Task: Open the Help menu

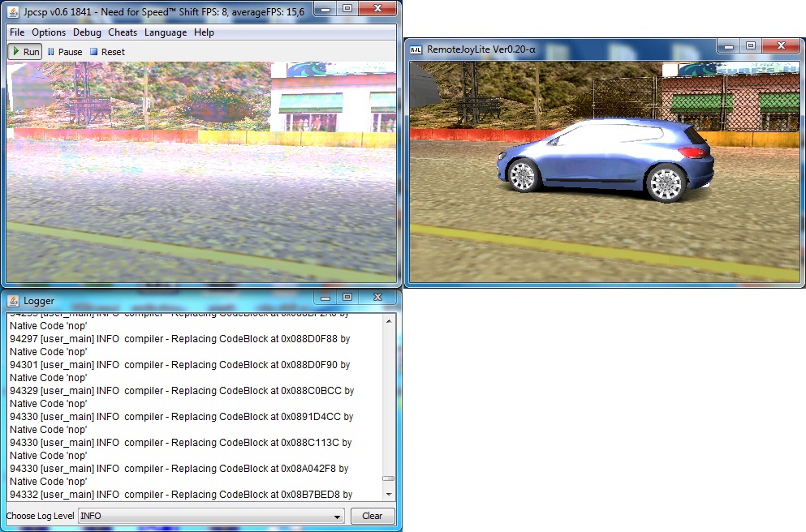Action: (205, 32)
